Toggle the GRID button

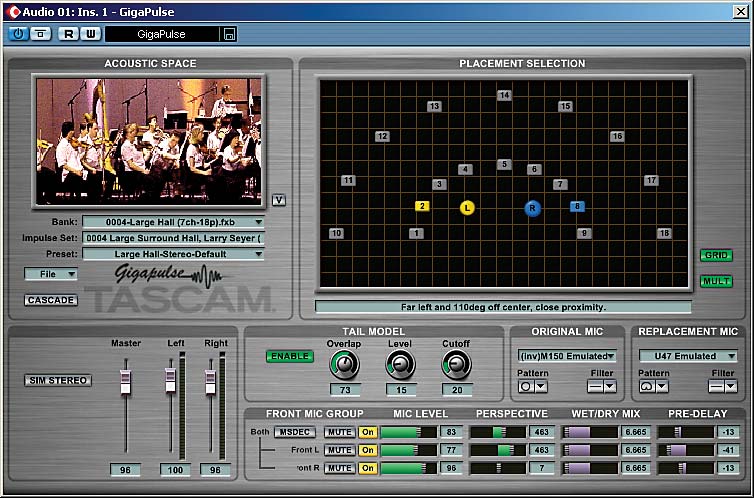pyautogui.click(x=716, y=255)
